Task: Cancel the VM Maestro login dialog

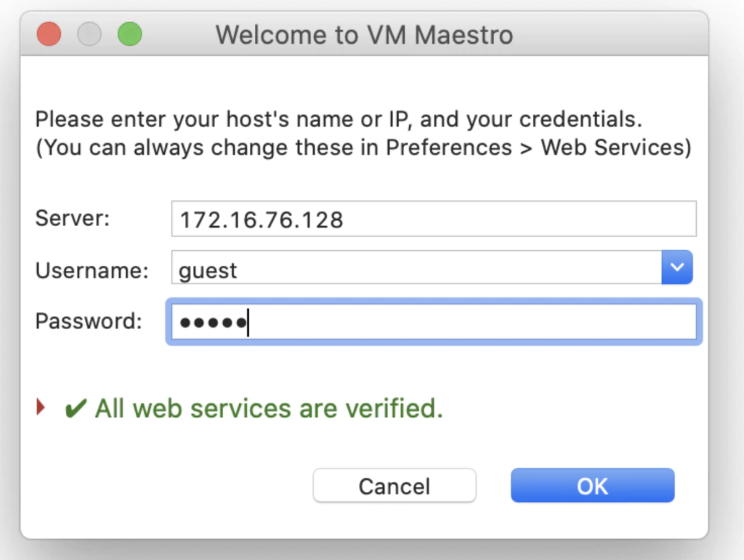Action: 394,486
